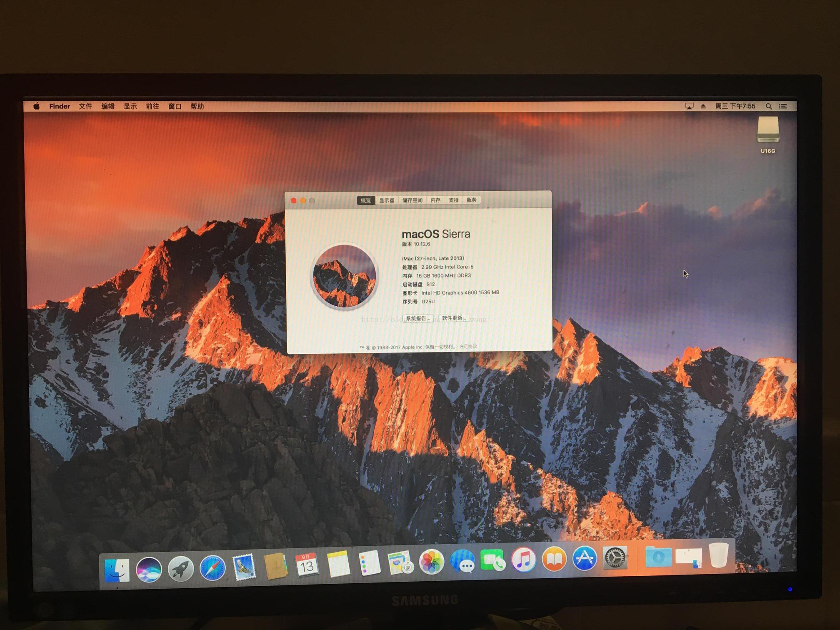Open the 前往 menu

tap(152, 106)
